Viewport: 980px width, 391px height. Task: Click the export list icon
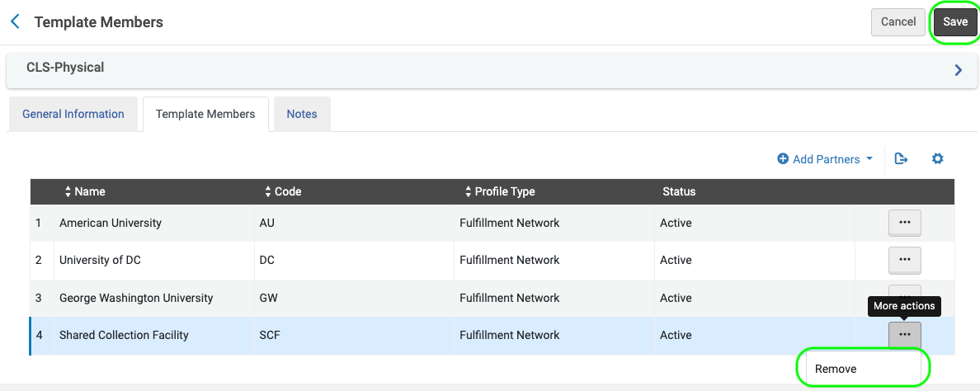pos(902,159)
